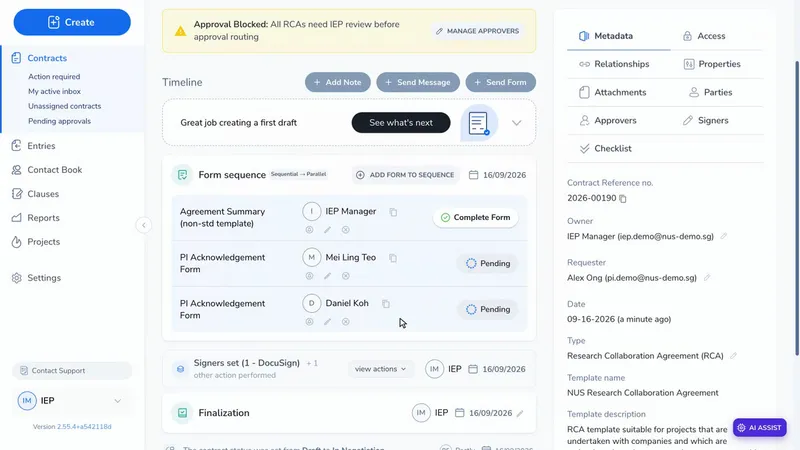Open the Settings gear icon

(x=16, y=278)
